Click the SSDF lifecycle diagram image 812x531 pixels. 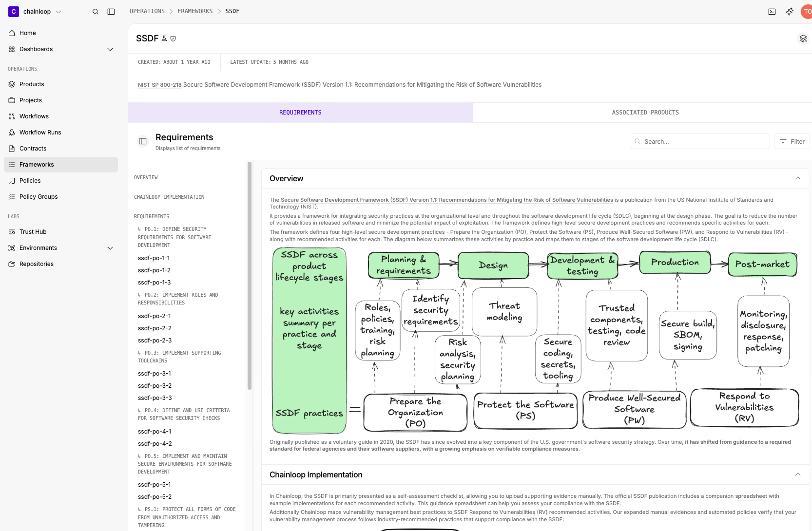pos(535,341)
